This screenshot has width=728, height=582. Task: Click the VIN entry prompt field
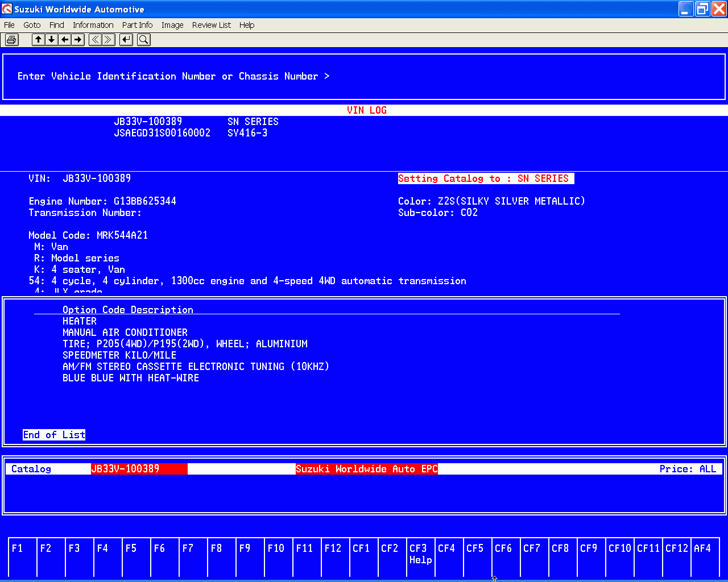[364, 77]
